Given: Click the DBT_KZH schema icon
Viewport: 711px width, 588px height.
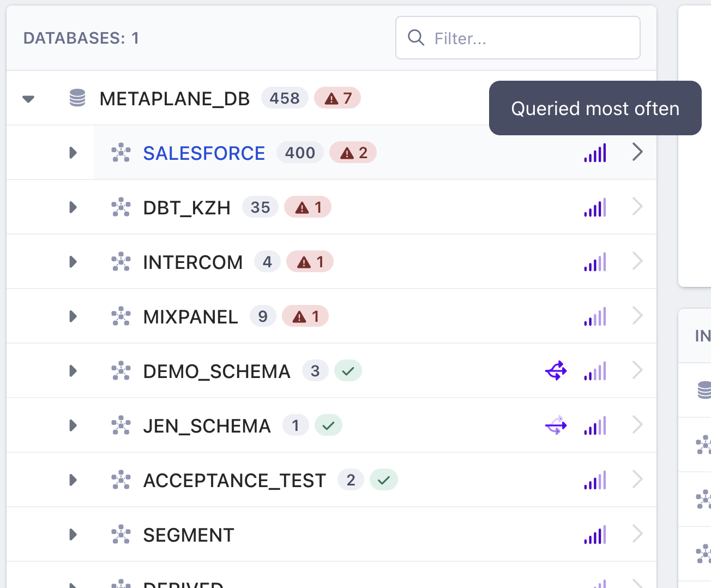Looking at the screenshot, I should click(x=121, y=207).
